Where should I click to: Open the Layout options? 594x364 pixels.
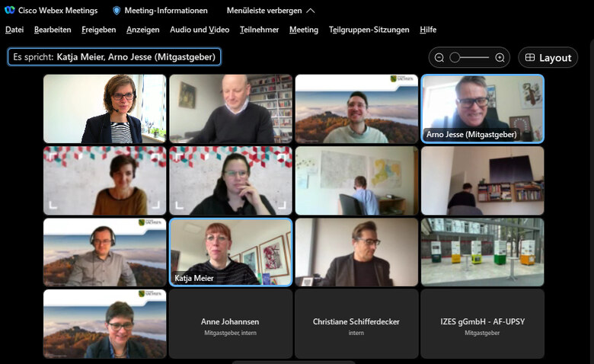coord(548,58)
